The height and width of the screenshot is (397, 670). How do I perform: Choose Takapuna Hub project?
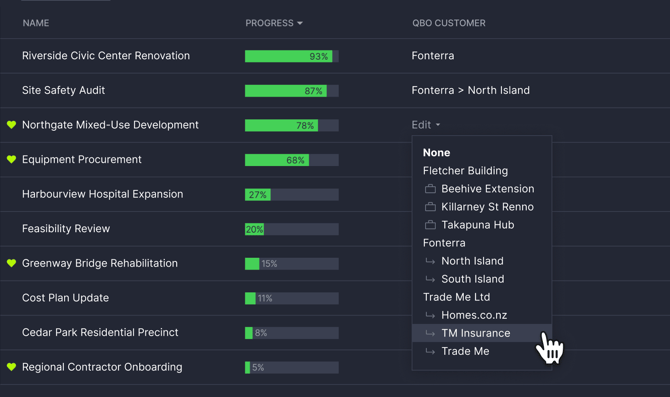(478, 225)
